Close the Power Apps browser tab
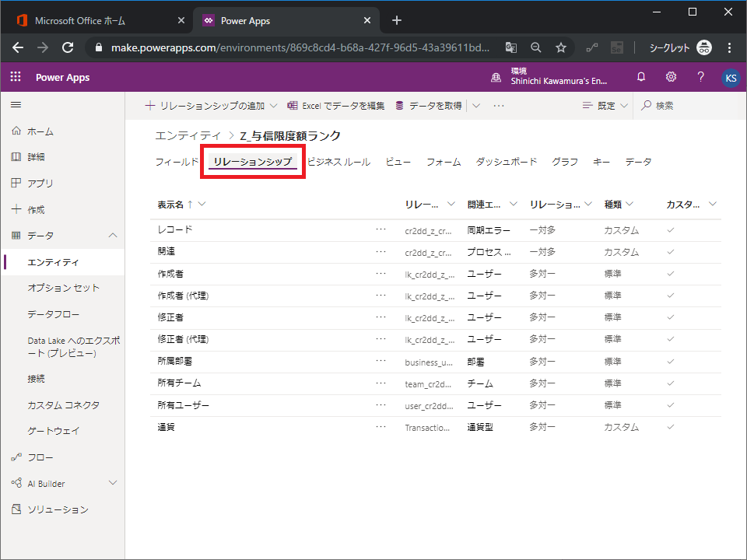 pyautogui.click(x=366, y=20)
